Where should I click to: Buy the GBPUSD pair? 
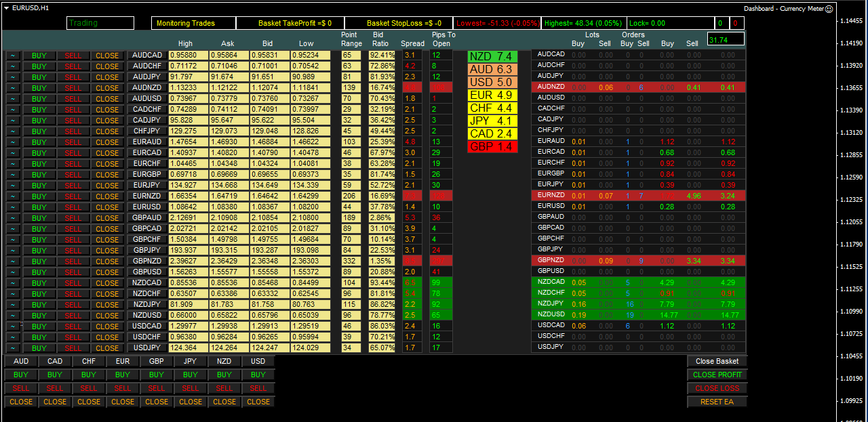tap(39, 272)
